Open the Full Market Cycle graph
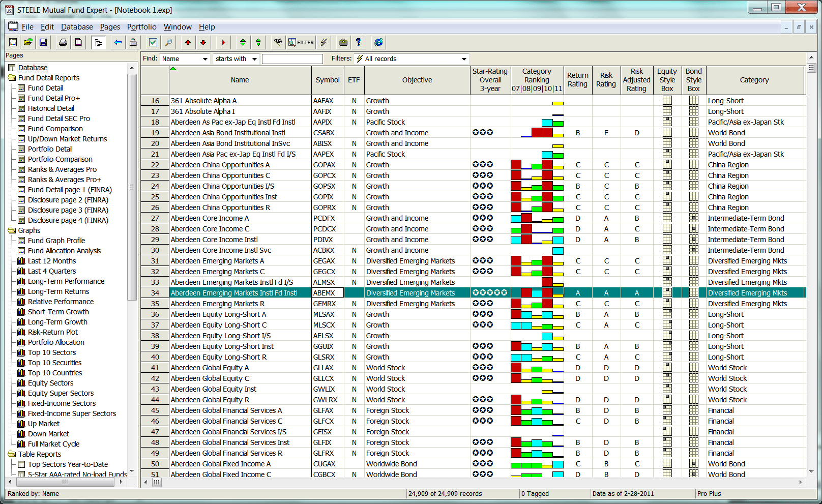 53,444
